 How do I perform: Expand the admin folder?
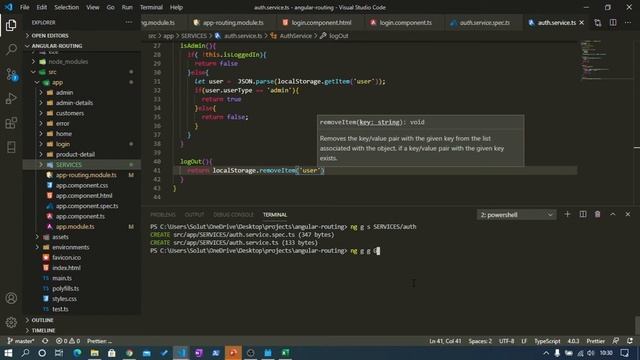tap(82, 93)
